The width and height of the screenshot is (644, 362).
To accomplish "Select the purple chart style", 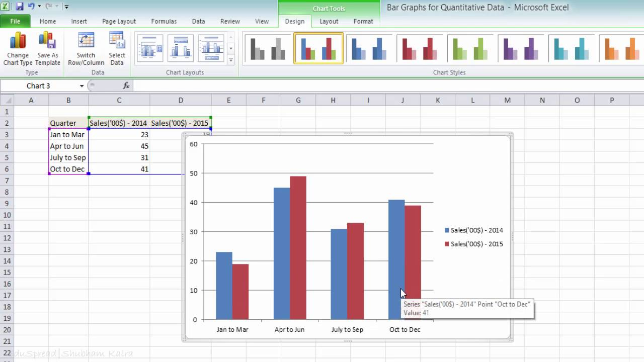I will click(521, 48).
